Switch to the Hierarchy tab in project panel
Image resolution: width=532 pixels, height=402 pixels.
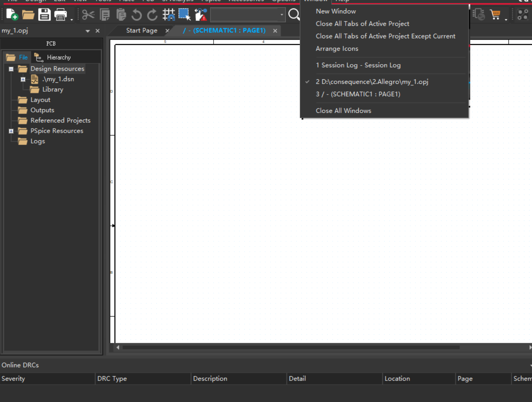53,57
